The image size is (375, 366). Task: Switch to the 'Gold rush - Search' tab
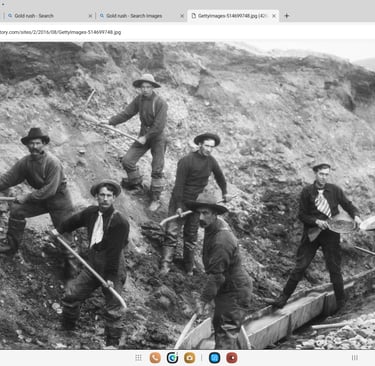tap(49, 16)
